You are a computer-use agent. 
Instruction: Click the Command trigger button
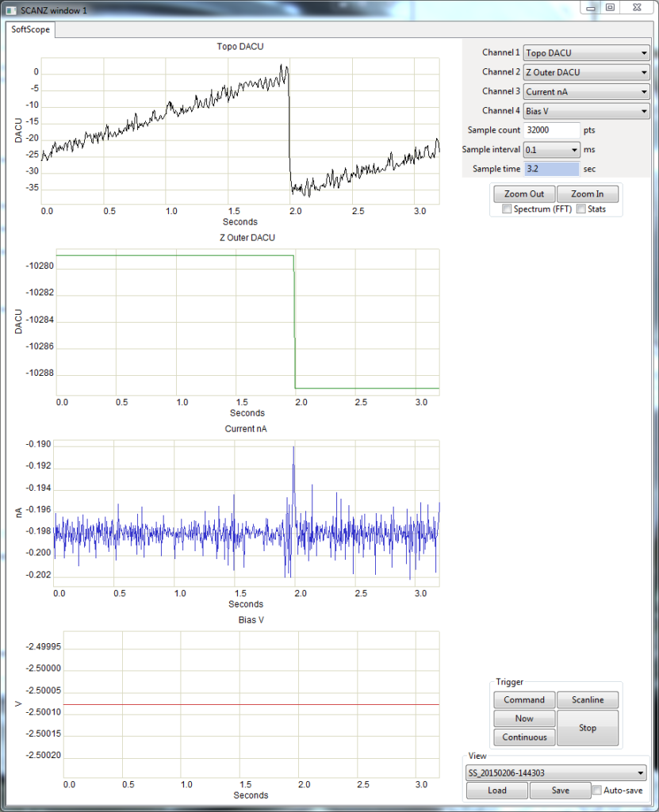coord(524,700)
